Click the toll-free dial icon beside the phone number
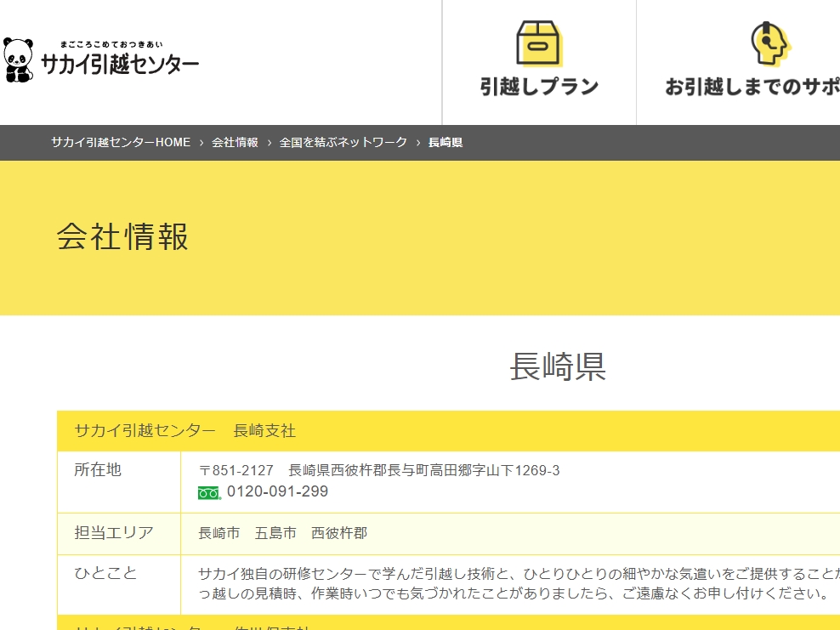This screenshot has height=630, width=840. [210, 491]
